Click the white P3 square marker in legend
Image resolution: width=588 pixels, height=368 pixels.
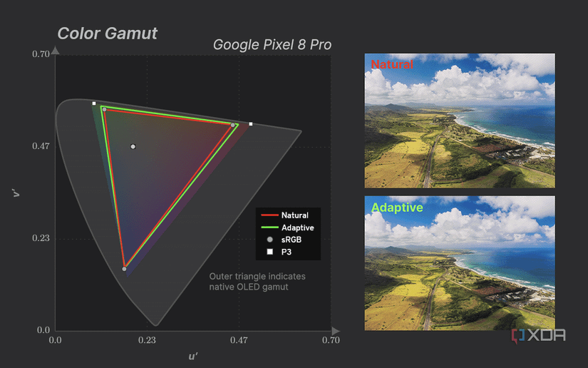coord(269,252)
